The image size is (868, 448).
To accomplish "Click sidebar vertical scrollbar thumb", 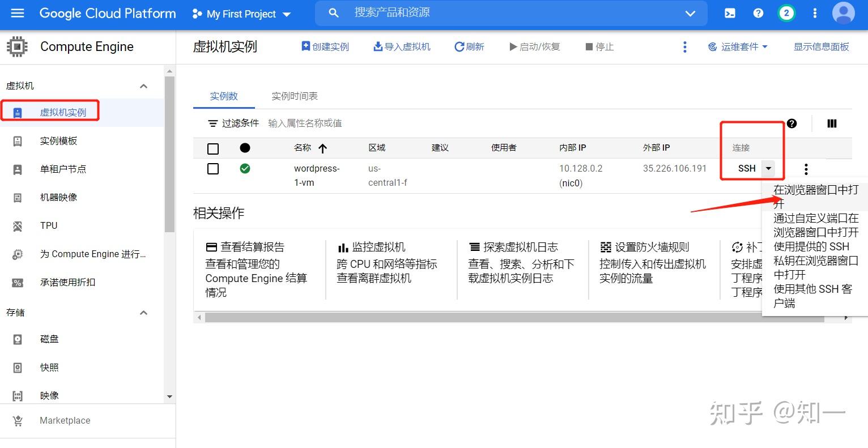I will coord(169,153).
